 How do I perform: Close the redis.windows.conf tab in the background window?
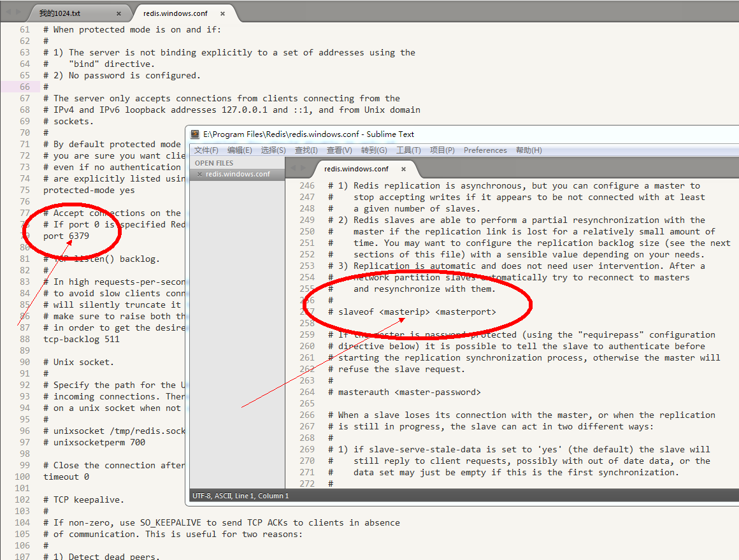[222, 13]
